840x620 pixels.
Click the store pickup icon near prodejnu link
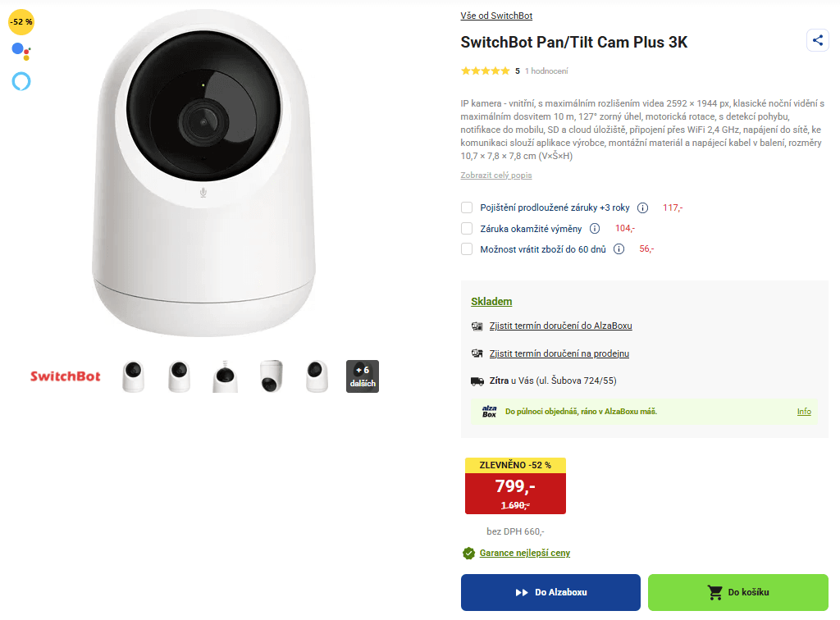pos(477,353)
